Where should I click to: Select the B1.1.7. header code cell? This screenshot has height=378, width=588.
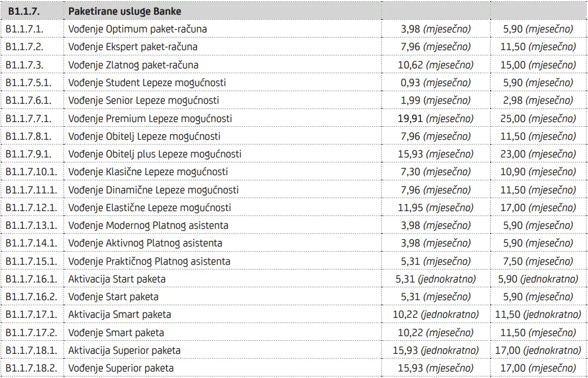(x=24, y=11)
